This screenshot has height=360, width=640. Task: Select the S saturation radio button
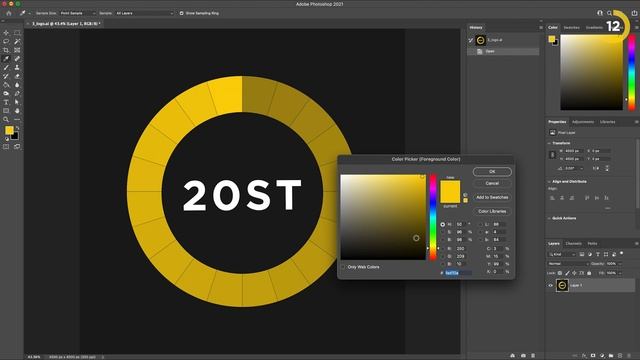click(x=442, y=232)
